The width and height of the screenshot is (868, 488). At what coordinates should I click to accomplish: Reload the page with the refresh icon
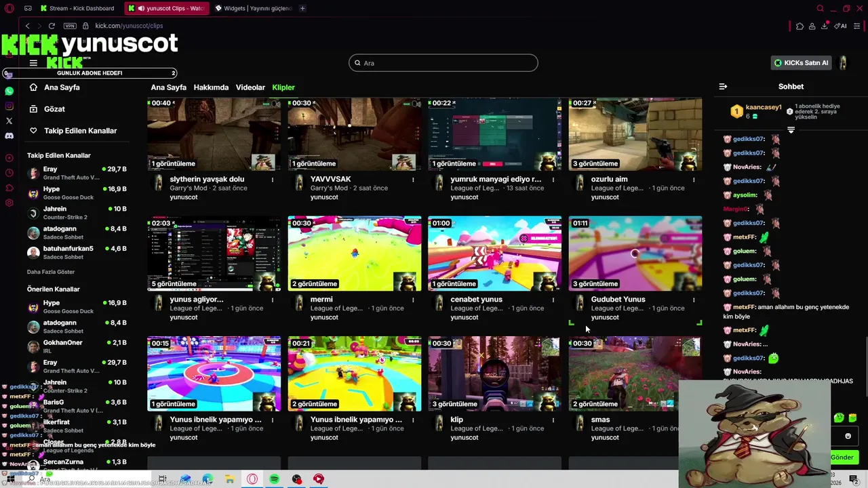[52, 26]
